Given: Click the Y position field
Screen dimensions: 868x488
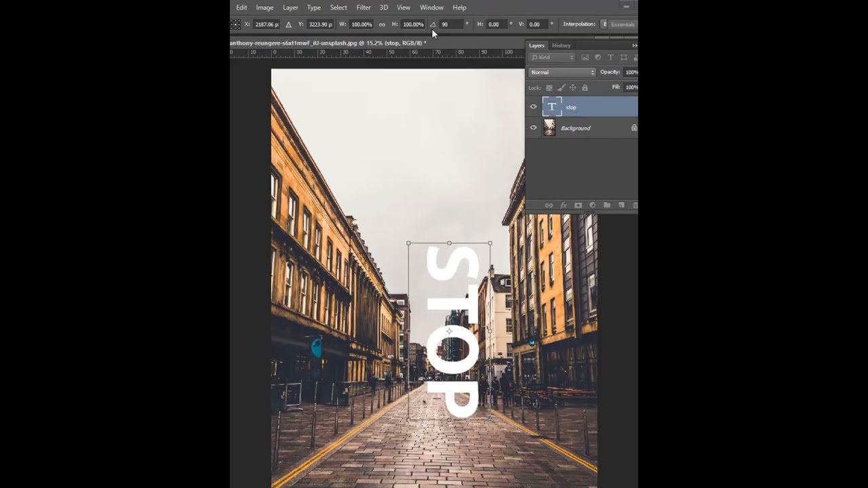Looking at the screenshot, I should (320, 24).
